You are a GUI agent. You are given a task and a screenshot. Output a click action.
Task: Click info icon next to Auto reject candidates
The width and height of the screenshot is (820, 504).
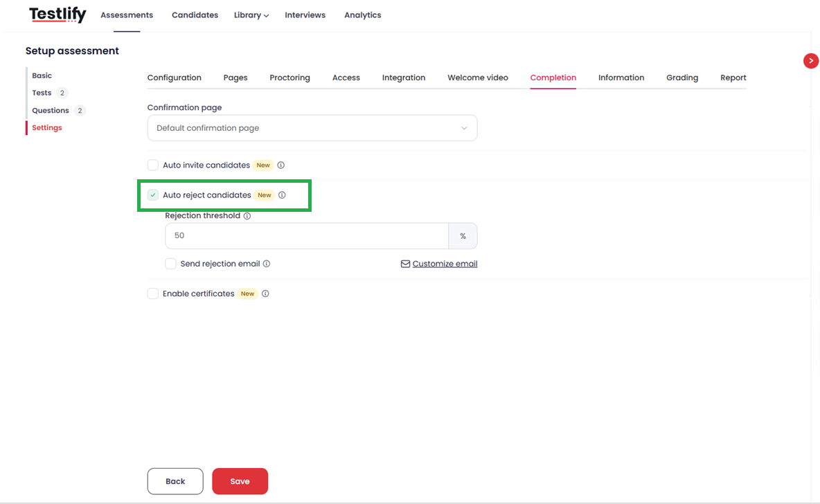(x=282, y=195)
